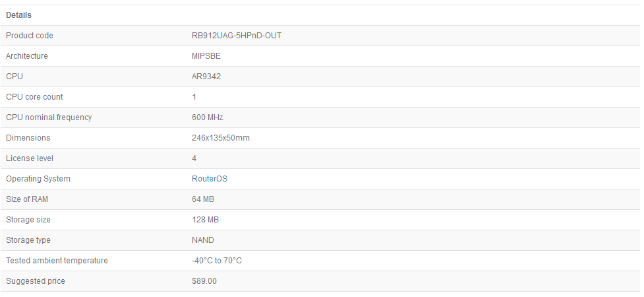This screenshot has height=297, width=644.
Task: Click the CPU nominal frequency label
Action: click(49, 117)
